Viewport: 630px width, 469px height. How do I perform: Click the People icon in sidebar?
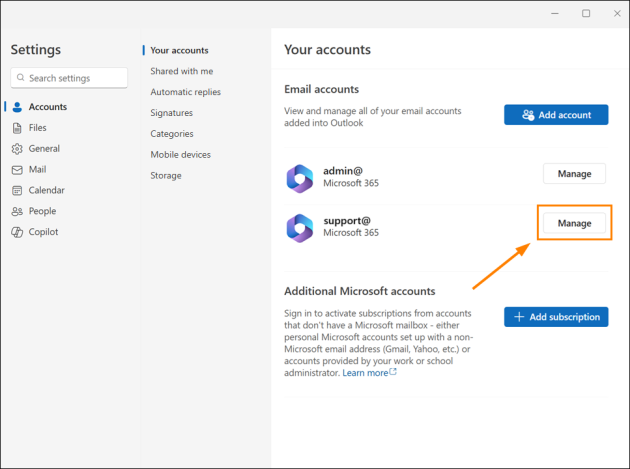tap(17, 211)
